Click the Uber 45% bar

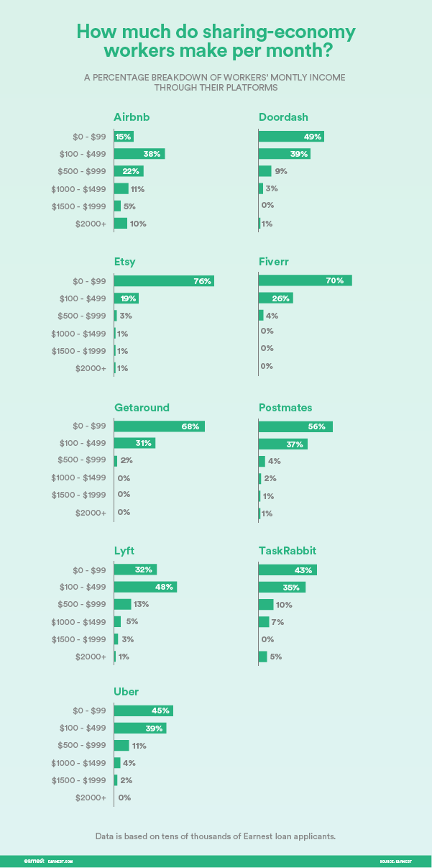click(144, 711)
